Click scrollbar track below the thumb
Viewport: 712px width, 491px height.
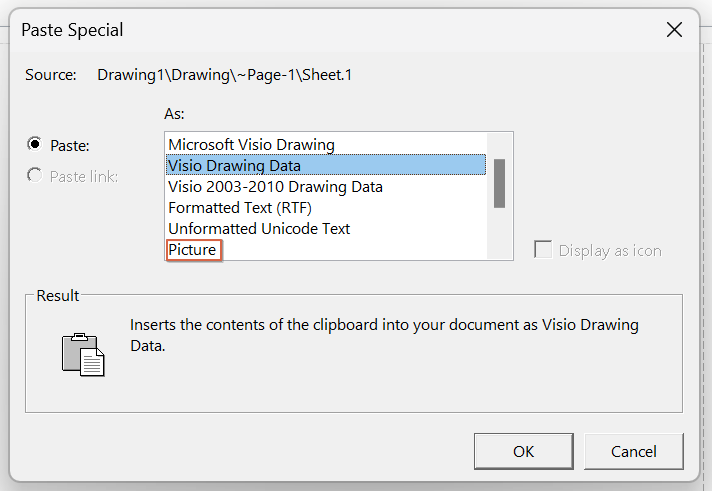point(499,233)
